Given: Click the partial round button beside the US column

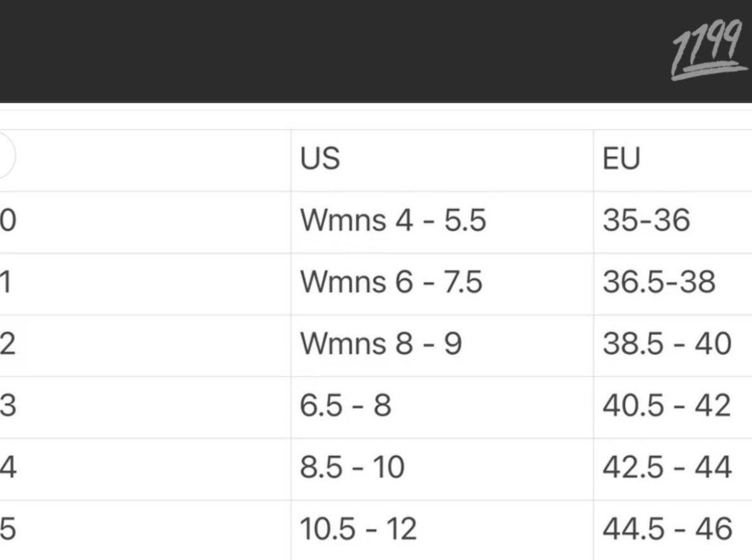Looking at the screenshot, I should 6,156.
